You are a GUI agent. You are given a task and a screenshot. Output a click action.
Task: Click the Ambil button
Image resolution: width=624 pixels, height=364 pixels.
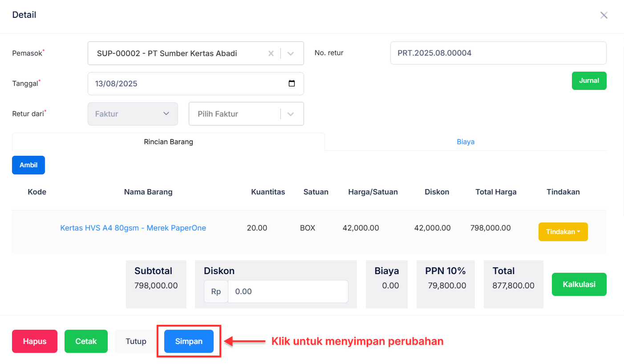coord(28,165)
